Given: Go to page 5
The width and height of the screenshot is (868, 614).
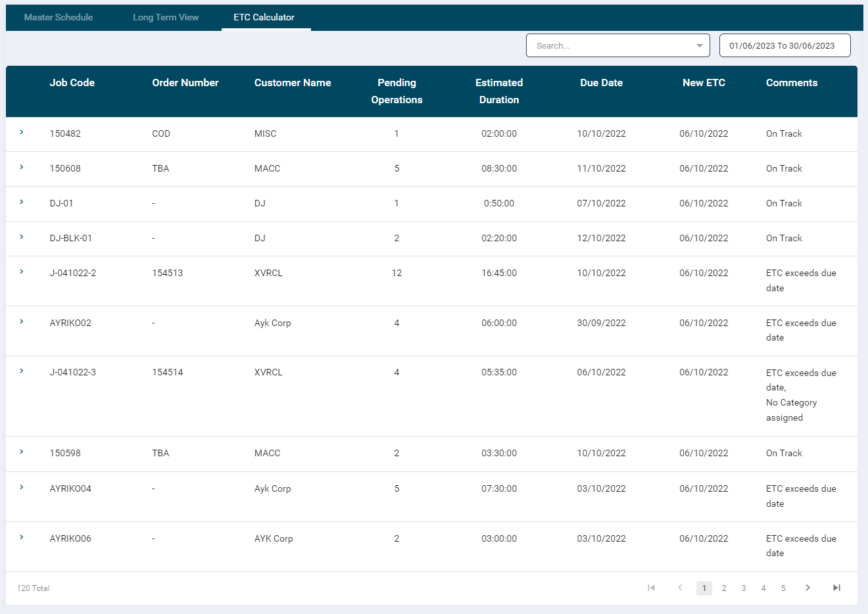Looking at the screenshot, I should tap(783, 588).
